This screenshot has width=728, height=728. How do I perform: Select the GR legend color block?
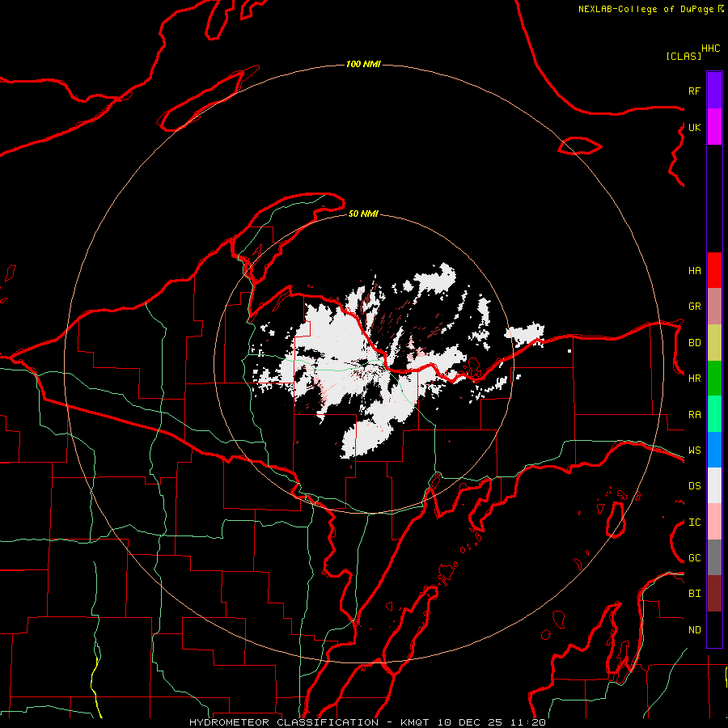(x=714, y=306)
